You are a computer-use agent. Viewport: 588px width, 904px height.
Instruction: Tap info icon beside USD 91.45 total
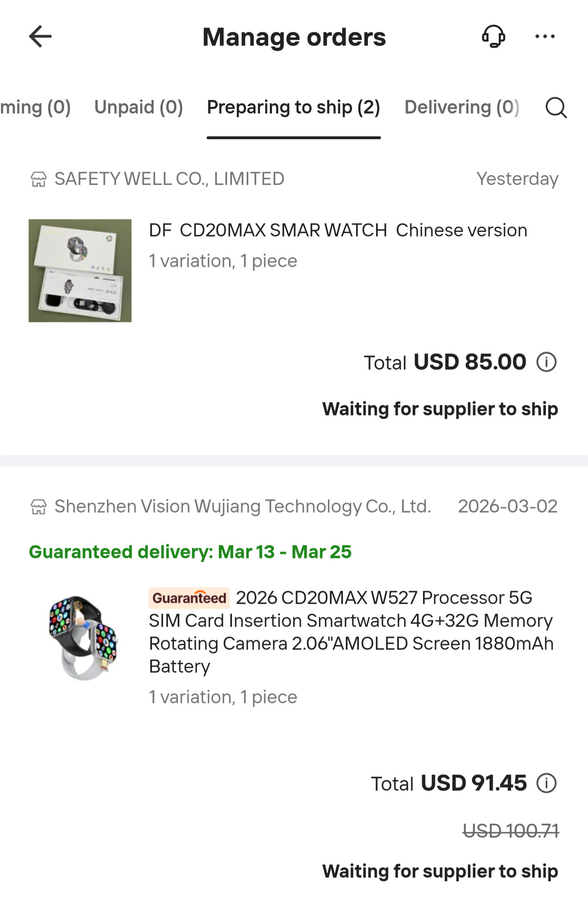pyautogui.click(x=546, y=783)
